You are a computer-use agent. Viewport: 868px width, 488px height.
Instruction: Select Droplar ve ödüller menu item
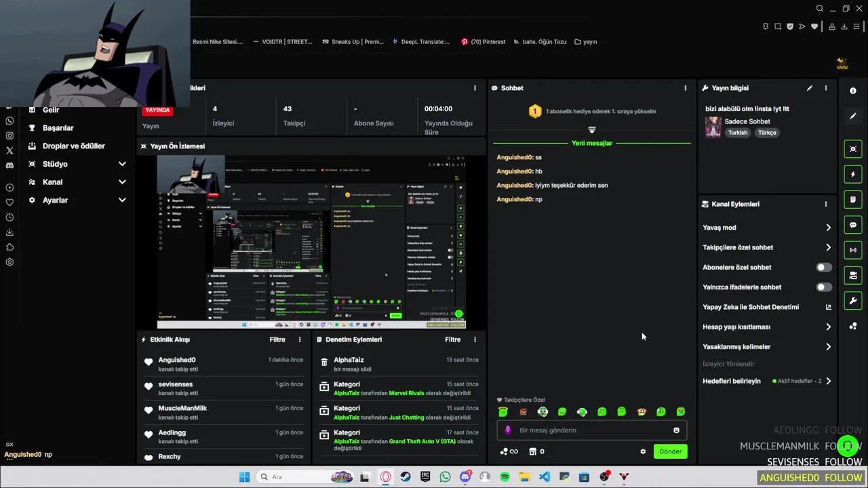click(73, 146)
